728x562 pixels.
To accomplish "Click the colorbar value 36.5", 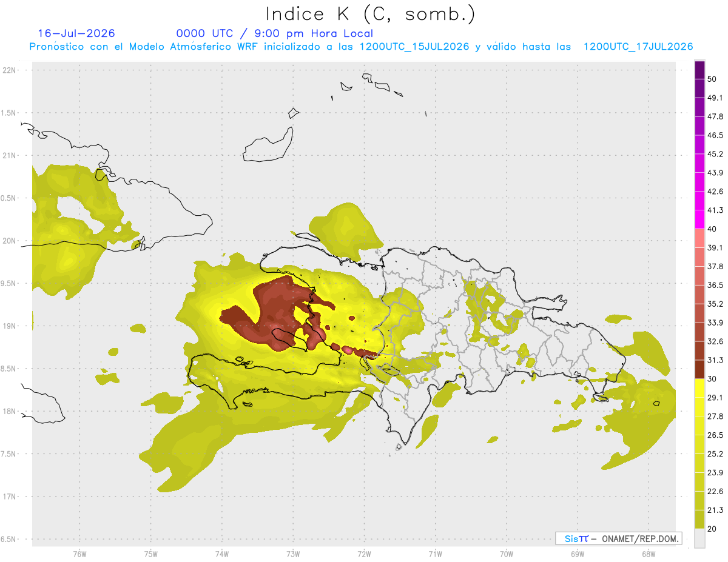I will coord(715,285).
